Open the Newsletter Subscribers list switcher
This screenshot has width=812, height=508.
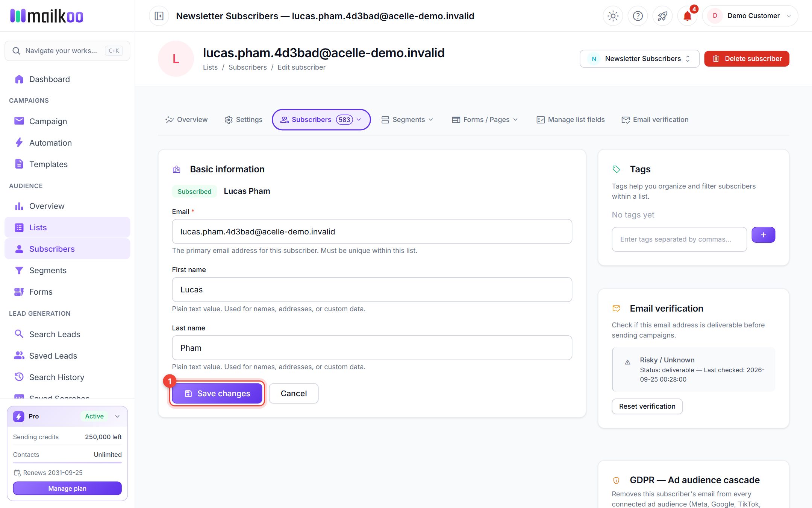(639, 59)
